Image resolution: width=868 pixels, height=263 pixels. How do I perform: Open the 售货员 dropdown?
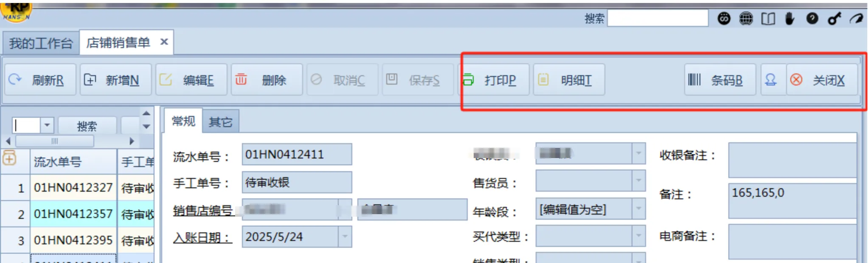(x=638, y=181)
